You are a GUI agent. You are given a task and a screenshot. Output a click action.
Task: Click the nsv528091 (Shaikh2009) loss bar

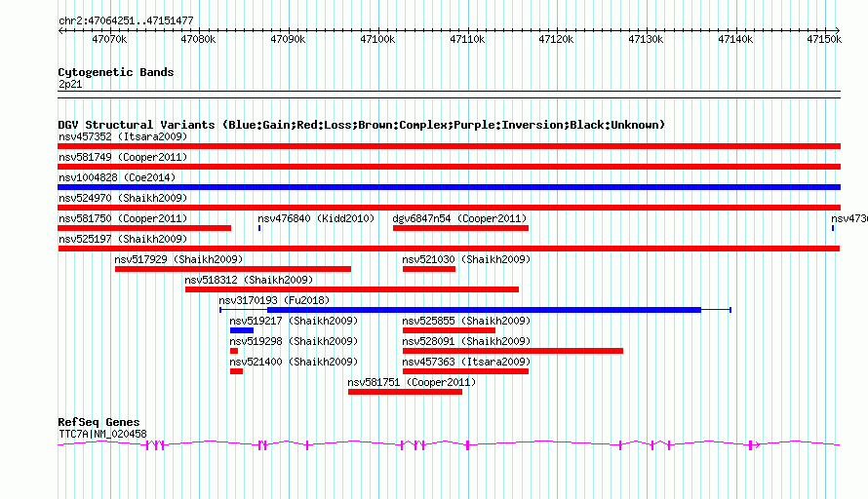point(513,351)
